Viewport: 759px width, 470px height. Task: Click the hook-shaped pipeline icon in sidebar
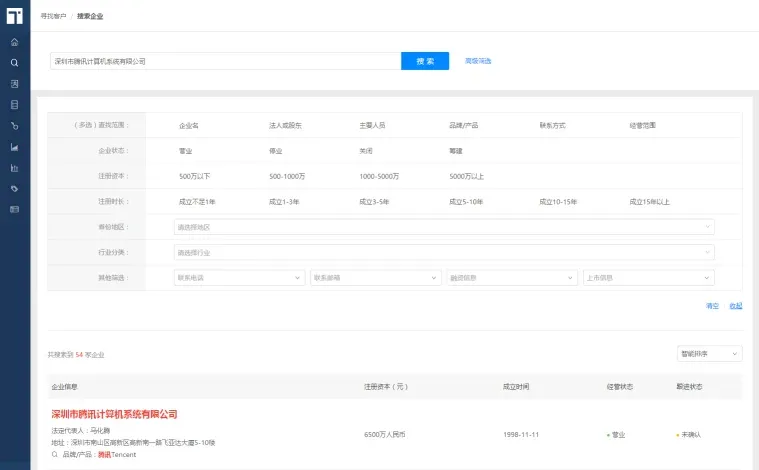point(15,126)
